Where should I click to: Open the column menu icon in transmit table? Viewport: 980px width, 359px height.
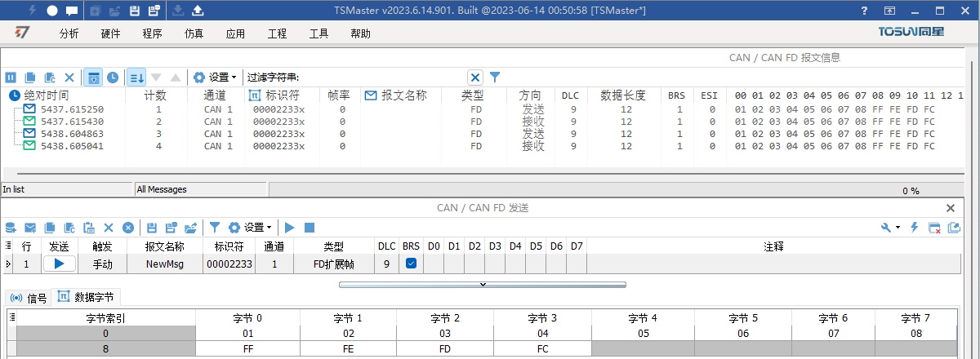(x=8, y=245)
